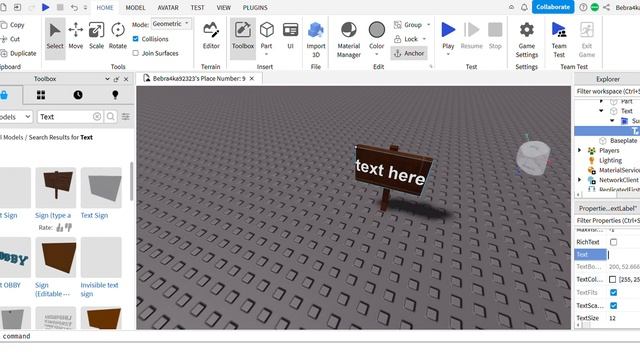The height and width of the screenshot is (360, 640).
Task: Click the Toolbox search magnifier
Action: [111, 117]
